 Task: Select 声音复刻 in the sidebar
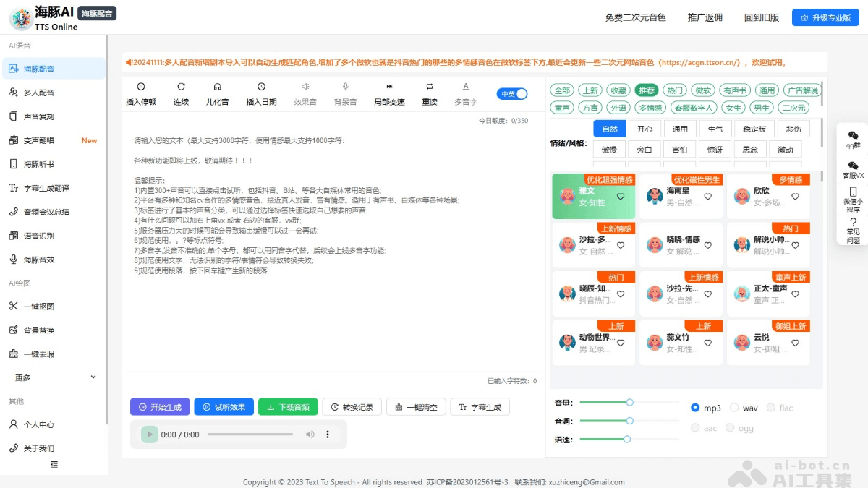(x=43, y=116)
